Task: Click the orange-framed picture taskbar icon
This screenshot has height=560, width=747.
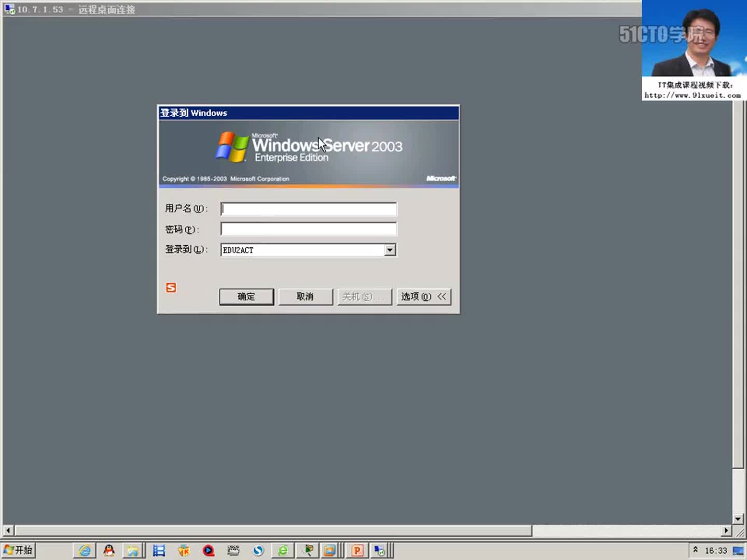Action: 329,551
